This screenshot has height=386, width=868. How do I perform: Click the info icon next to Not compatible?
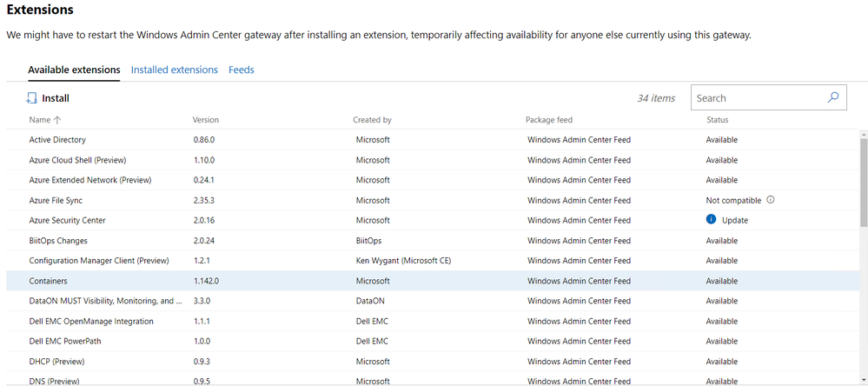pyautogui.click(x=771, y=200)
